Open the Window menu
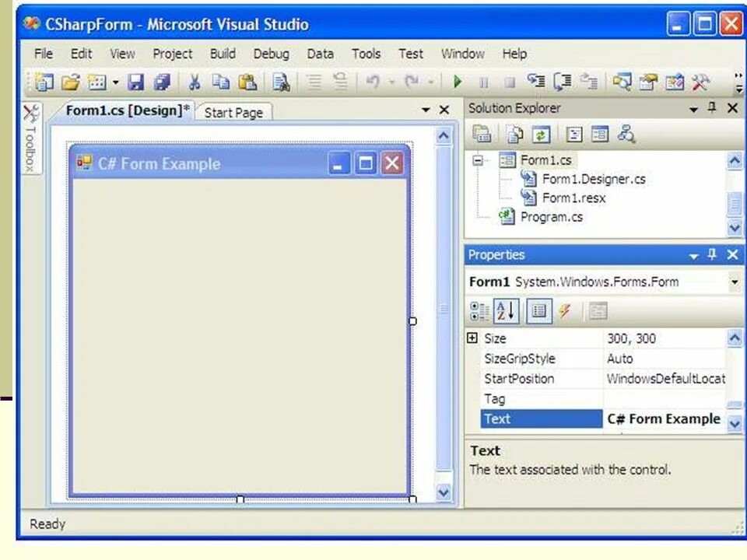This screenshot has width=747, height=560. tap(462, 54)
